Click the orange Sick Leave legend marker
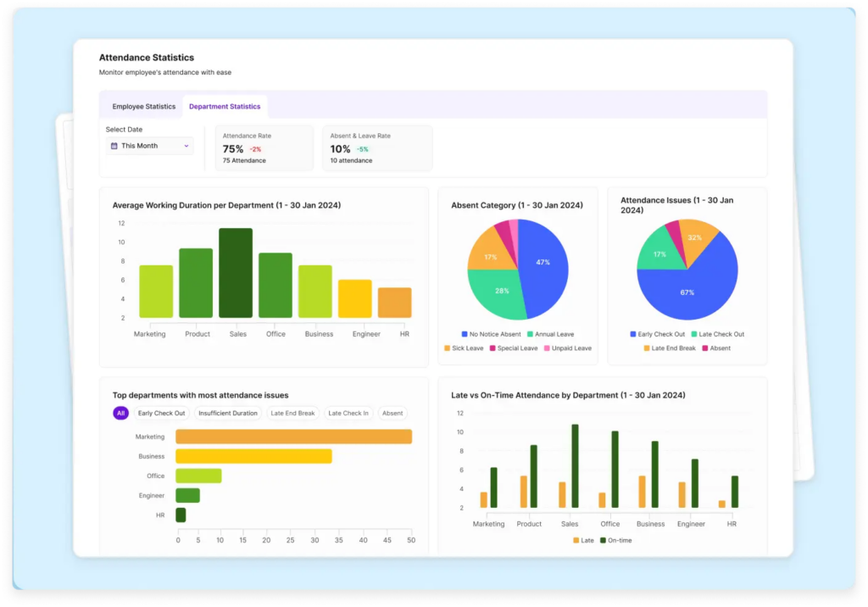The height and width of the screenshot is (607, 868). (x=447, y=348)
